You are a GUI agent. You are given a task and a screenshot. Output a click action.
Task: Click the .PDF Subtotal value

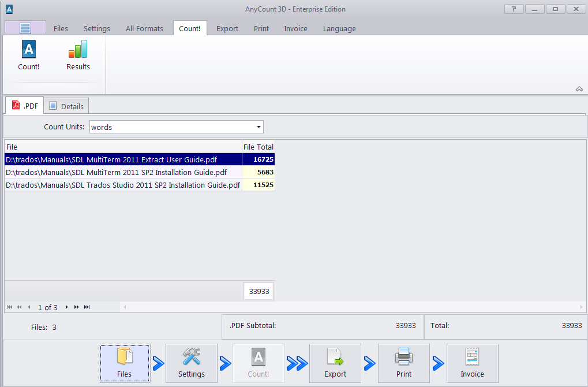(406, 325)
